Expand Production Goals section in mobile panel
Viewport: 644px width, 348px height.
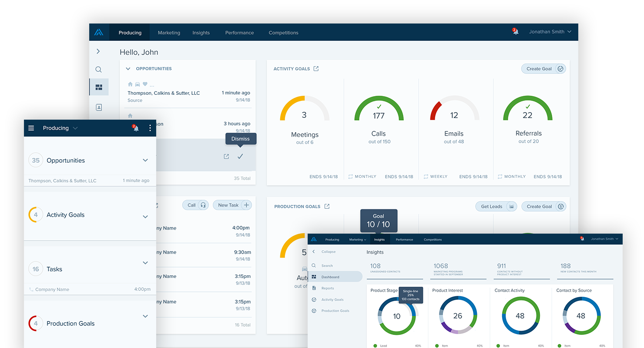pyautogui.click(x=145, y=316)
